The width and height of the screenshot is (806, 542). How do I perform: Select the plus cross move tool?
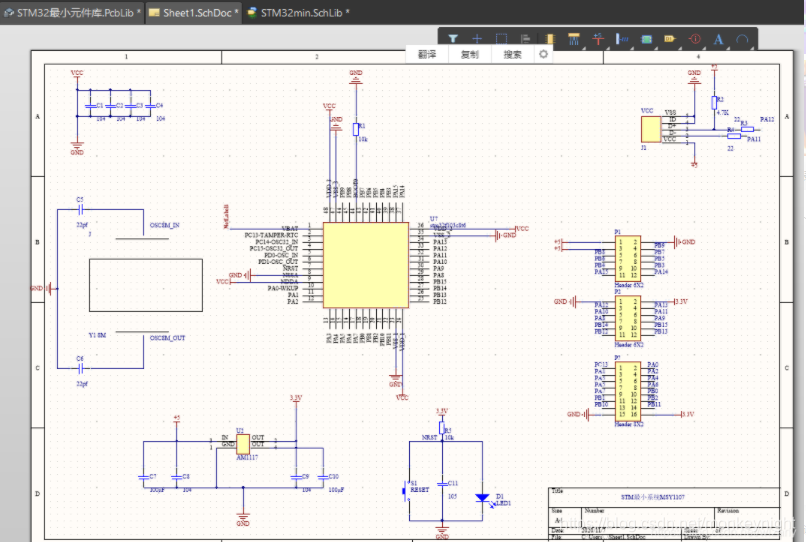click(477, 39)
